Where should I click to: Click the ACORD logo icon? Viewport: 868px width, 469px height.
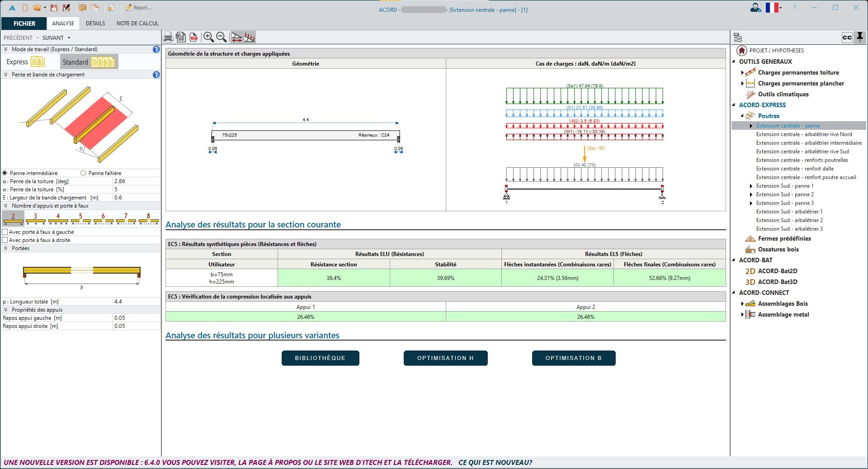pos(12,8)
